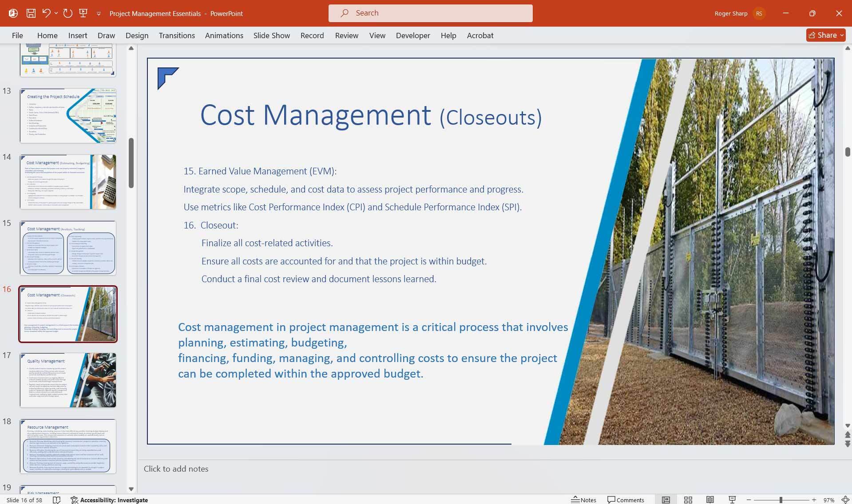Open the Customize Quick Access Toolbar dropdown
The height and width of the screenshot is (504, 852).
click(99, 14)
